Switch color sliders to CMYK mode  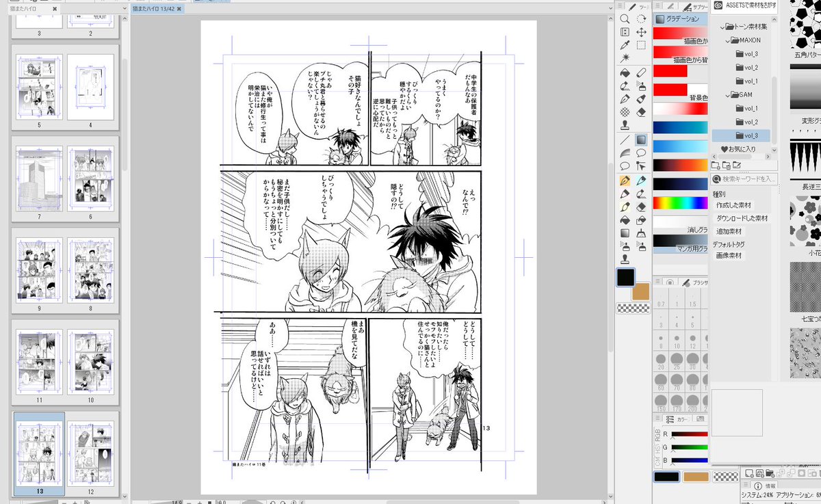coord(658,463)
